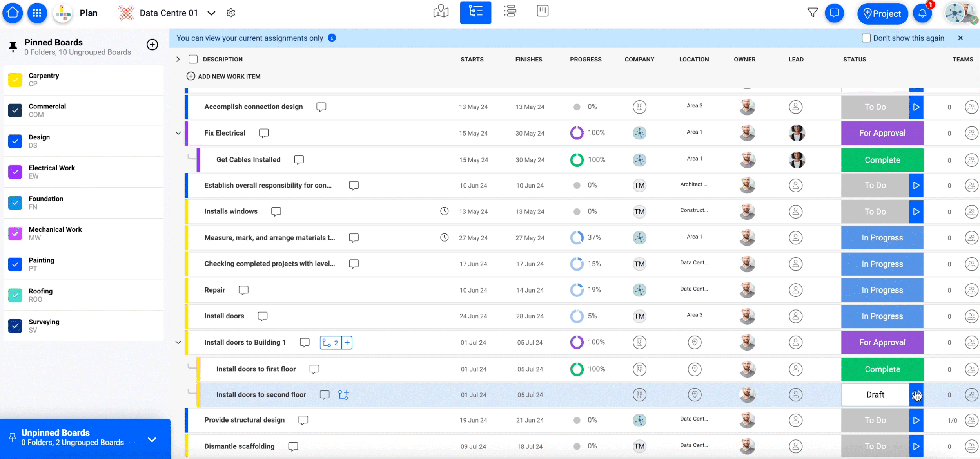
Task: Click the 37% progress ring
Action: click(x=577, y=238)
